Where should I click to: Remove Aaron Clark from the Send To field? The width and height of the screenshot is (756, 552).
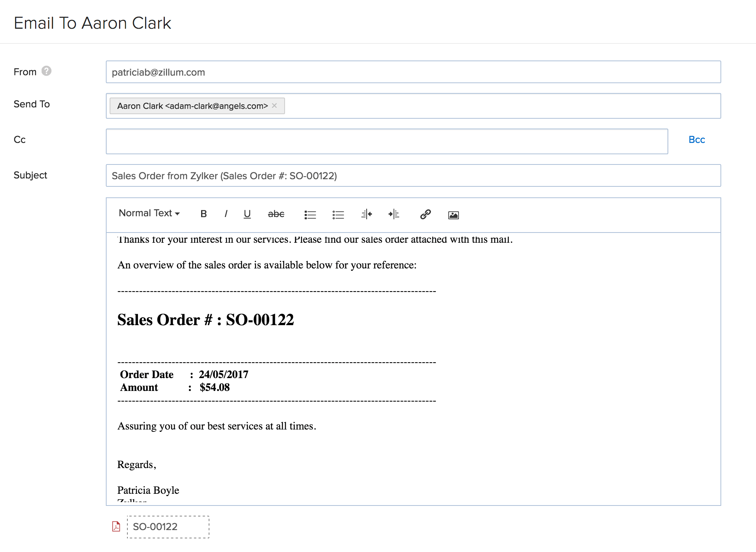pyautogui.click(x=274, y=106)
